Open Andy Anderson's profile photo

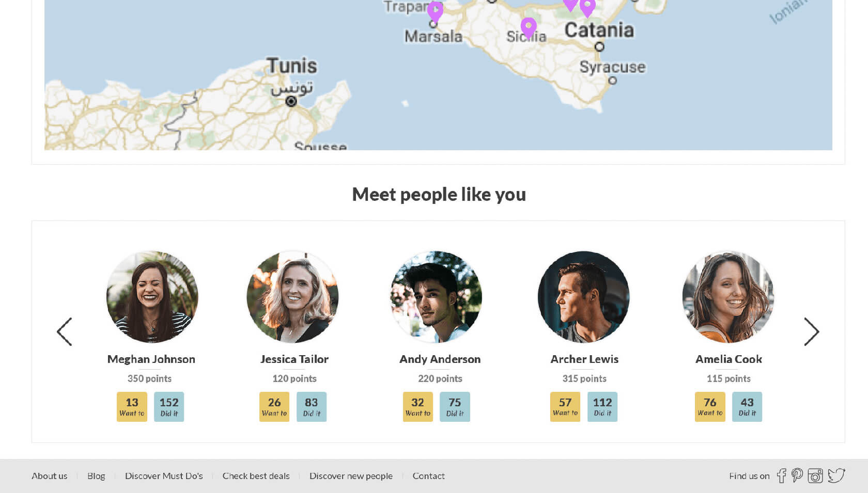436,297
